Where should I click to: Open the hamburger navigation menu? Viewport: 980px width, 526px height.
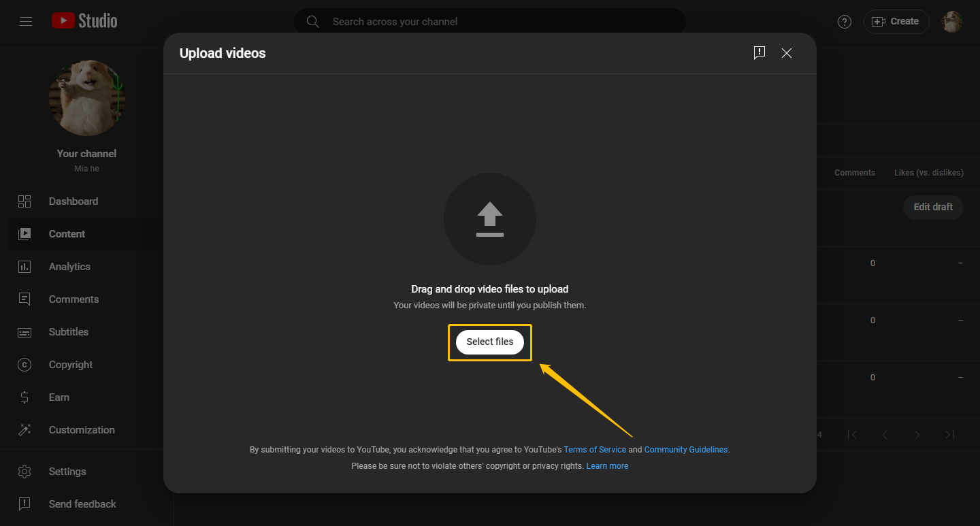[x=26, y=22]
